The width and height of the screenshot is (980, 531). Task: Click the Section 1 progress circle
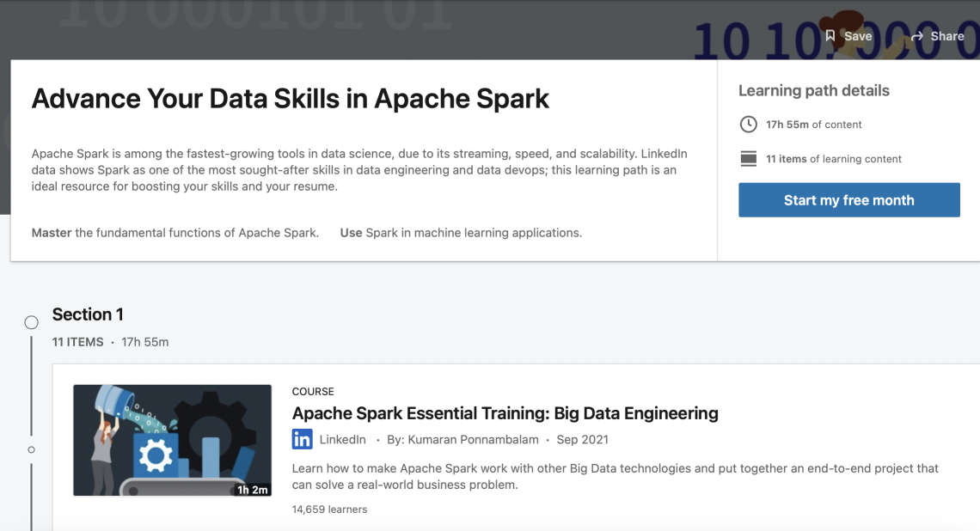[x=31, y=322]
